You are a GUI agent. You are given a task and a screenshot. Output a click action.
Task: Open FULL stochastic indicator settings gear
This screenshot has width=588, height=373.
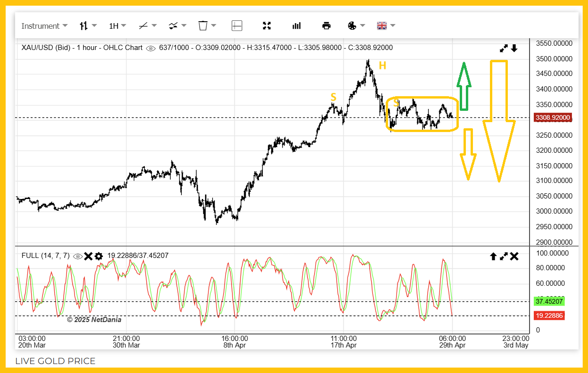click(99, 256)
